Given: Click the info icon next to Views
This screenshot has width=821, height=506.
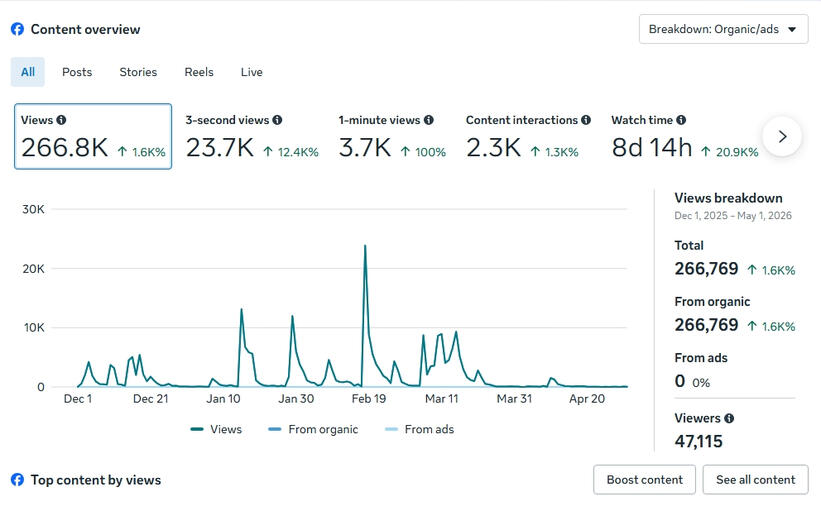Looking at the screenshot, I should (61, 120).
